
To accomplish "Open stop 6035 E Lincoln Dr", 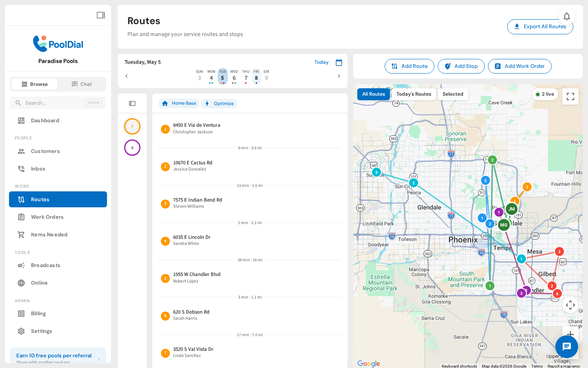I will pyautogui.click(x=250, y=240).
